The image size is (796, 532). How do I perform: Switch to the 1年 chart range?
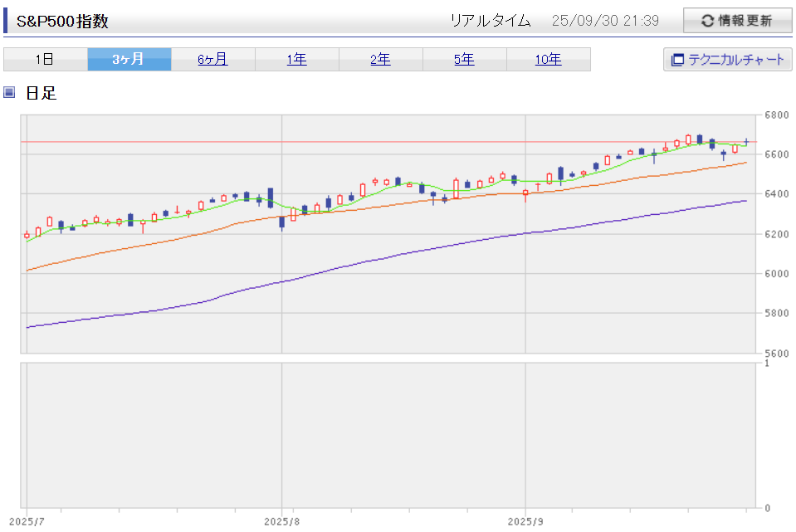296,59
